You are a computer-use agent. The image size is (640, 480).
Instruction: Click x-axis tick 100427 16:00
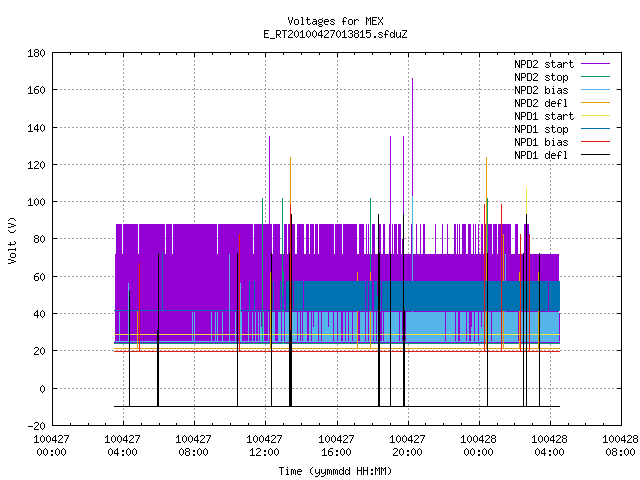[336, 446]
